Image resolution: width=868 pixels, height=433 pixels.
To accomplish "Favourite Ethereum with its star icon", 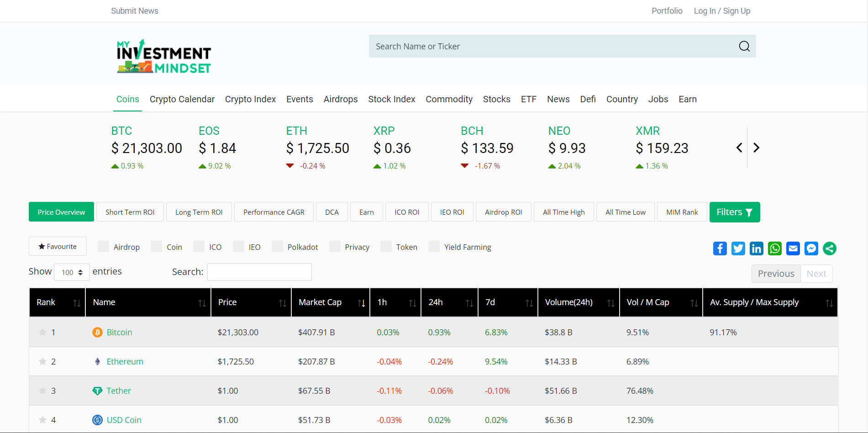I will click(x=42, y=361).
